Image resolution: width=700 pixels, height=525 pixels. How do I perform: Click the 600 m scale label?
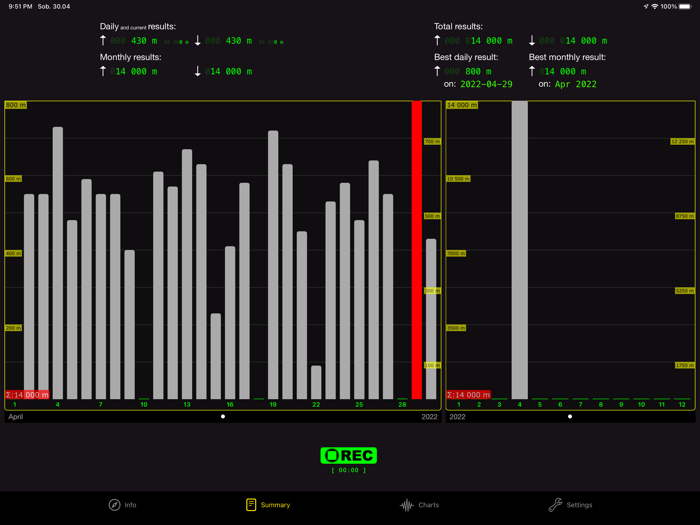[x=13, y=179]
